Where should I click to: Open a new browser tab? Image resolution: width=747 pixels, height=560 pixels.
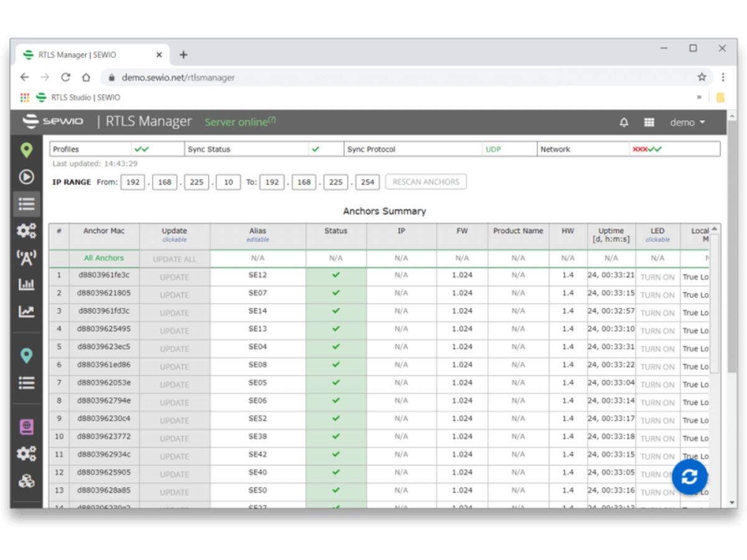click(183, 55)
